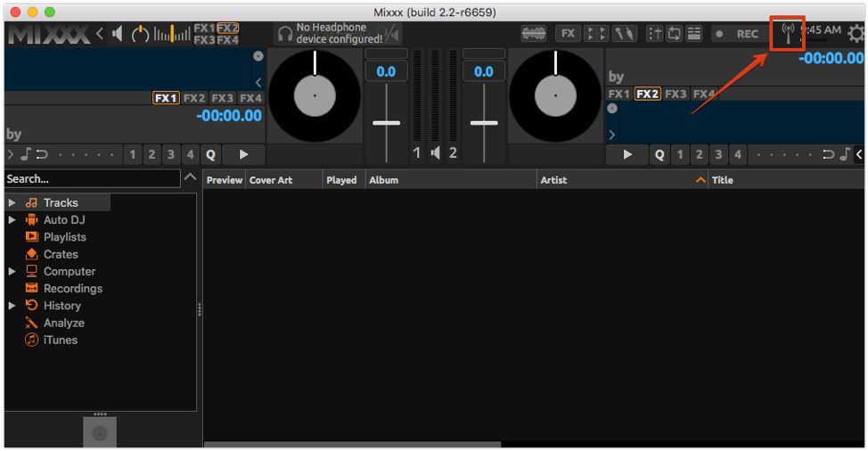Image resolution: width=868 pixels, height=451 pixels.
Task: Enable FX4 on deck 1
Action: [250, 98]
